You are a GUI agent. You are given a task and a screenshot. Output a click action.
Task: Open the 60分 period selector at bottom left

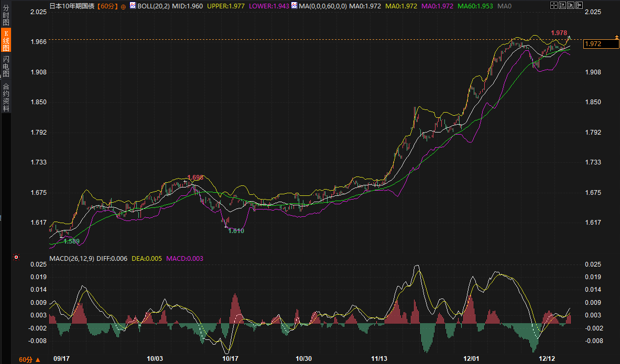[x=29, y=359]
